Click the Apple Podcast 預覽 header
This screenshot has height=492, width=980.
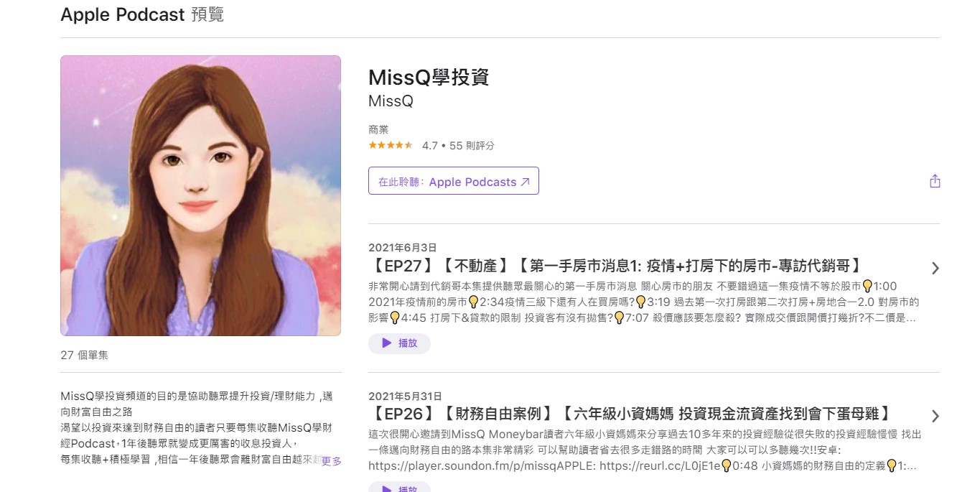pos(142,14)
